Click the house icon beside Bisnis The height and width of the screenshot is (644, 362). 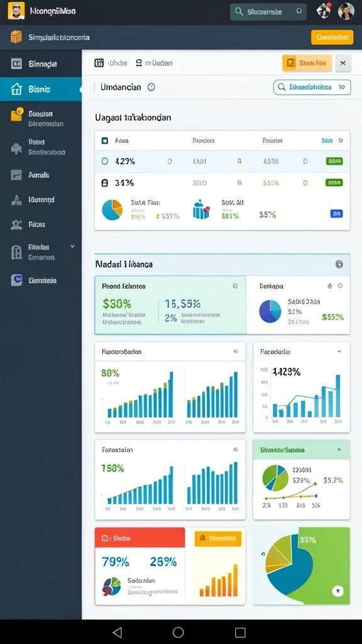coord(16,89)
